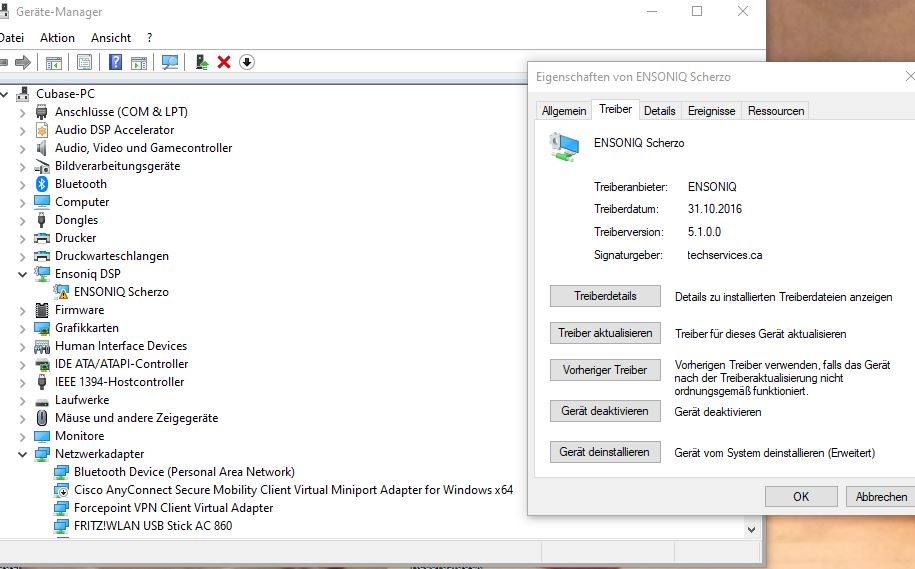915x569 pixels.
Task: Click the tree scrollbar down arrow
Action: click(x=752, y=530)
